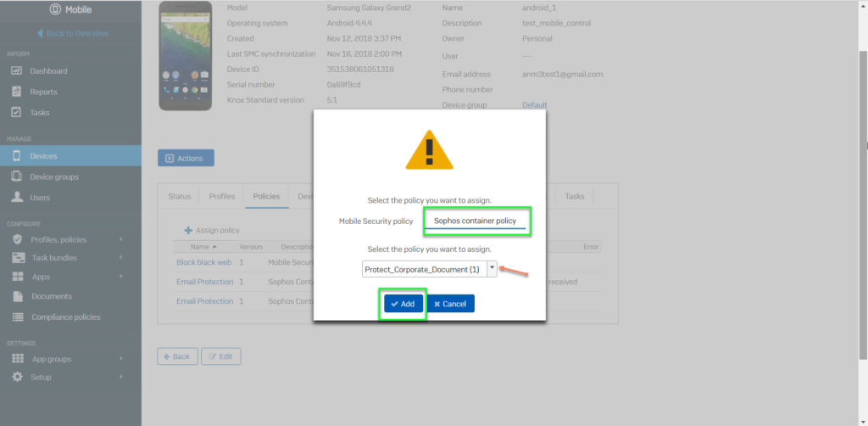Screen dimensions: 868x426
Task: Click the Device ID 351538061051318 value
Action: [x=360, y=70]
